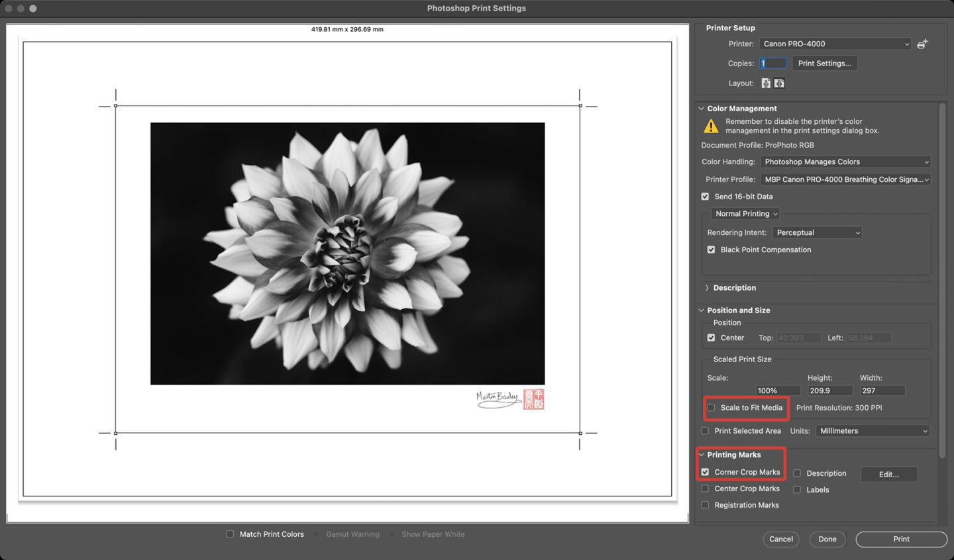The width and height of the screenshot is (954, 560).
Task: Collapse the Printing Marks section
Action: [x=702, y=455]
